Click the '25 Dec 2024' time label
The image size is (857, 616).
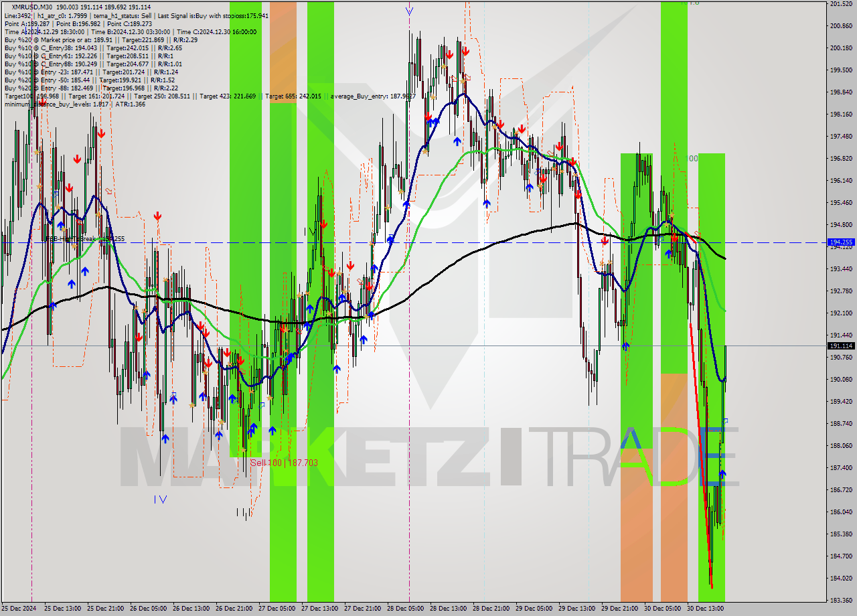click(x=18, y=609)
